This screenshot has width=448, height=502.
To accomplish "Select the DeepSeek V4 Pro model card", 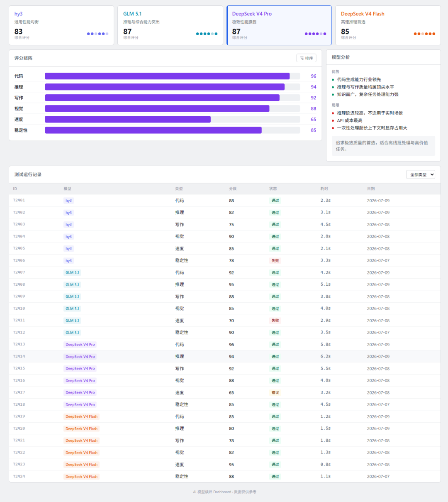I will pyautogui.click(x=279, y=25).
